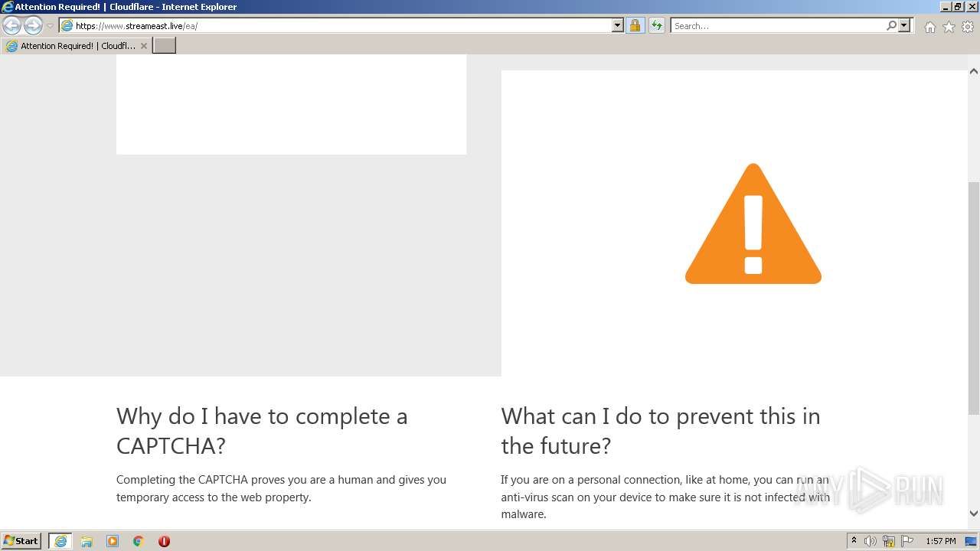This screenshot has width=980, height=551.
Task: Open recent pages dropdown next to forward arrow
Action: point(50,26)
